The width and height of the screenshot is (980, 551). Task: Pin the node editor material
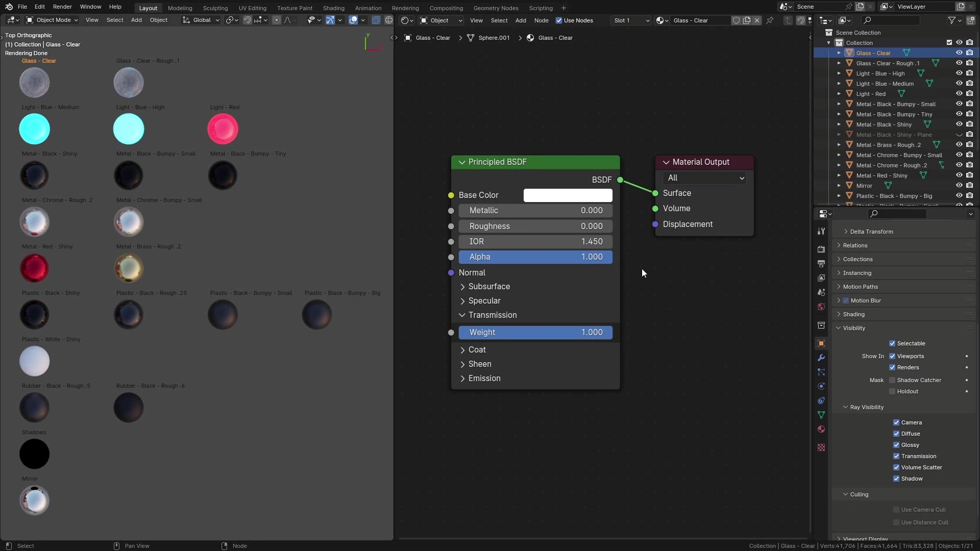(x=770, y=20)
